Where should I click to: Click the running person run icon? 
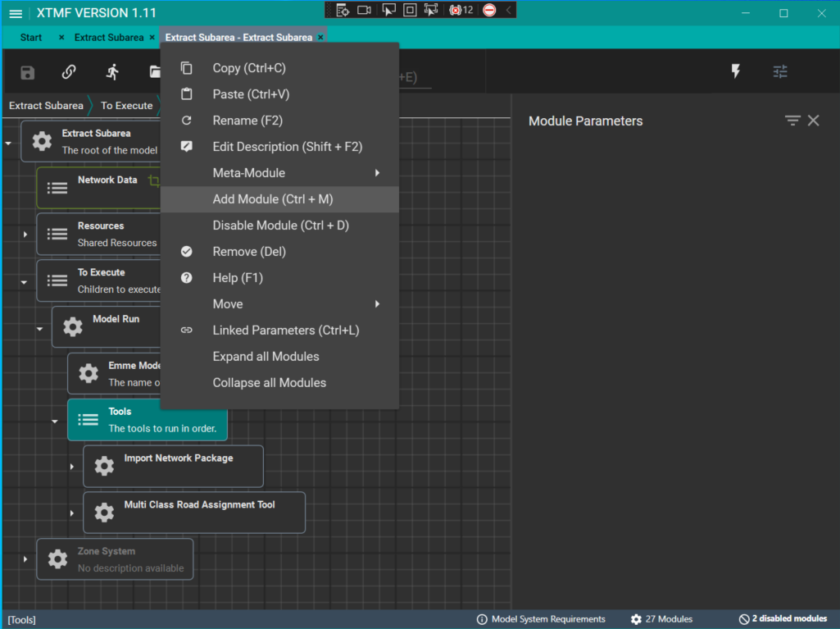(x=112, y=72)
